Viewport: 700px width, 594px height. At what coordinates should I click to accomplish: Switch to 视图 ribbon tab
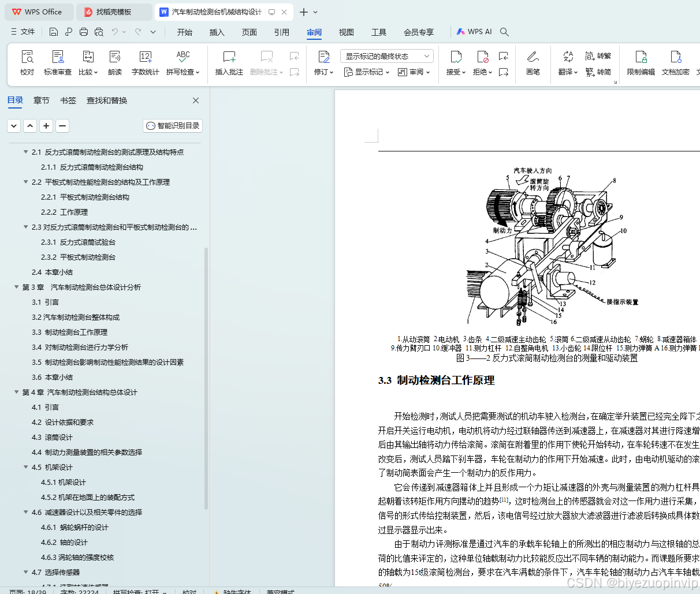click(347, 32)
